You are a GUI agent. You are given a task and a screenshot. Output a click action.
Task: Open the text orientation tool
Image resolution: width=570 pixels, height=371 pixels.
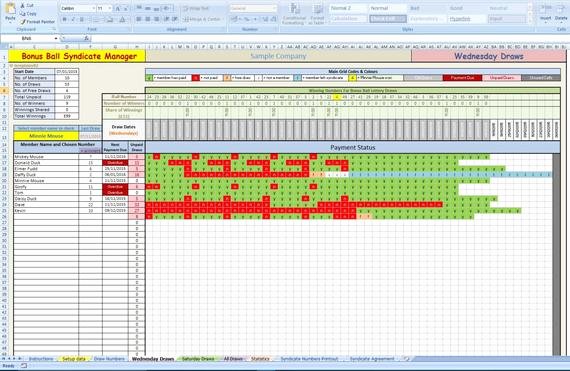point(167,8)
